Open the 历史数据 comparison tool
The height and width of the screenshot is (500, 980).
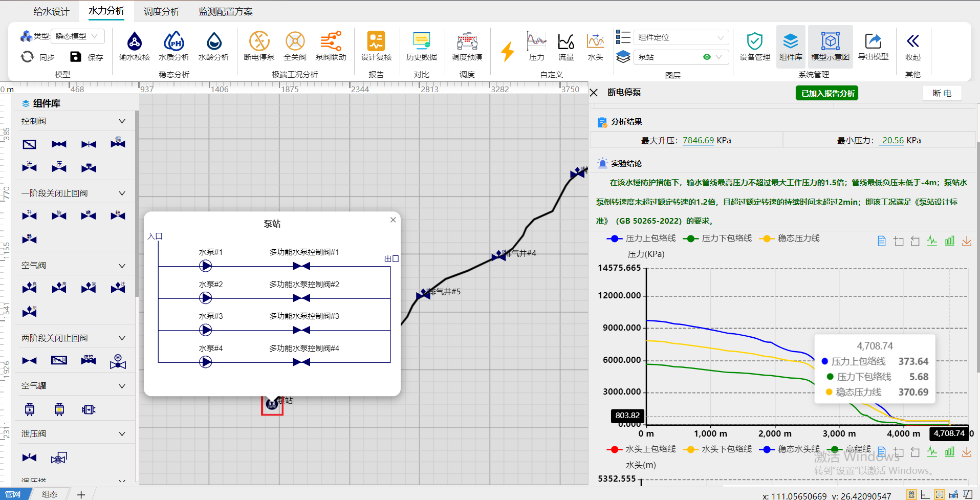coord(421,46)
